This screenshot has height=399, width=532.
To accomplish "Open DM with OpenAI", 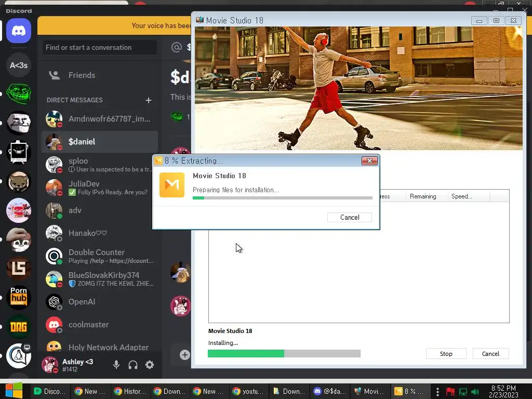I will click(100, 302).
